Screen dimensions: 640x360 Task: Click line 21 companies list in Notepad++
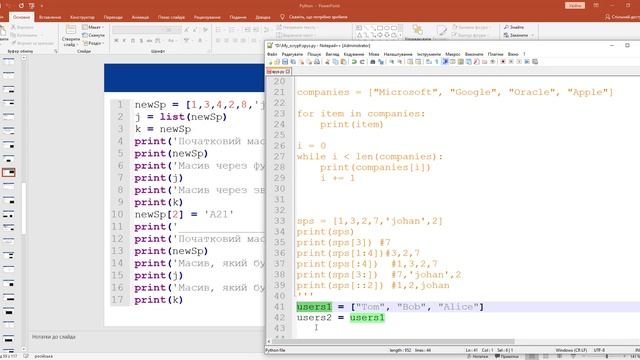(x=455, y=92)
